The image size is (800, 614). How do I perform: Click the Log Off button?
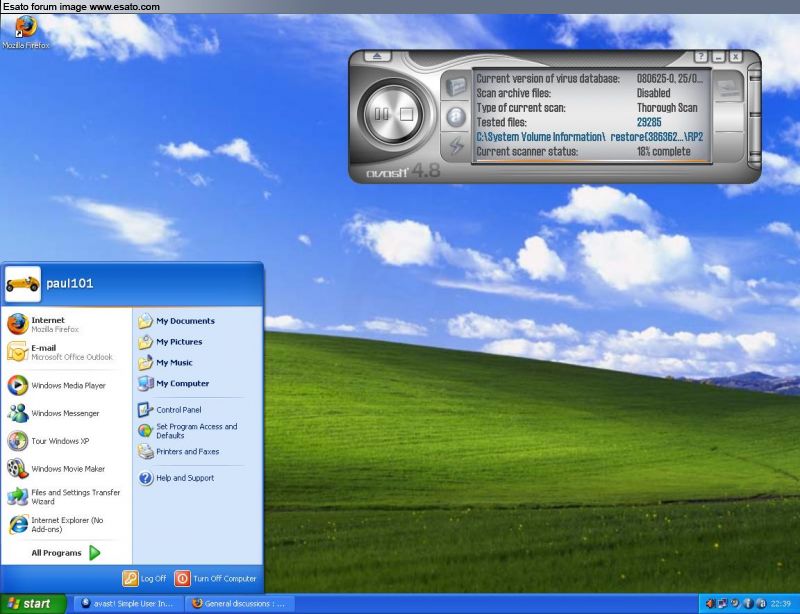point(144,578)
